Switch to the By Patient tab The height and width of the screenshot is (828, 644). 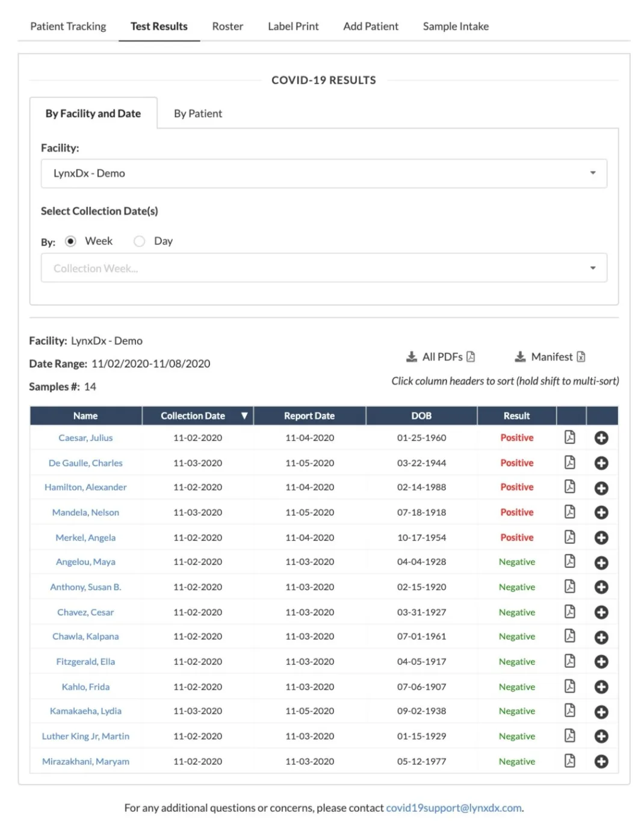198,113
